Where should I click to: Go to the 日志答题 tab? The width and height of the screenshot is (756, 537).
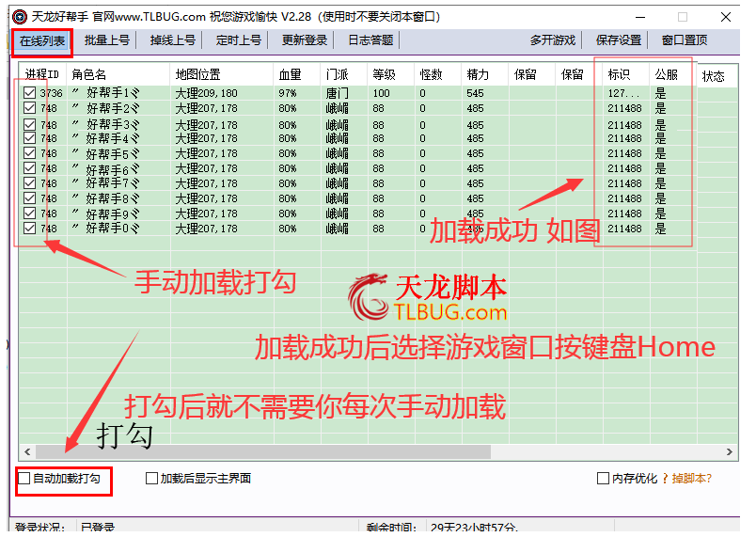370,40
